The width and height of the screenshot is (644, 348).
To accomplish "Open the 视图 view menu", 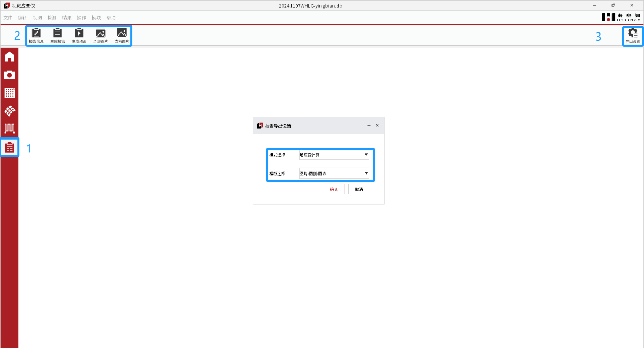I will point(37,18).
